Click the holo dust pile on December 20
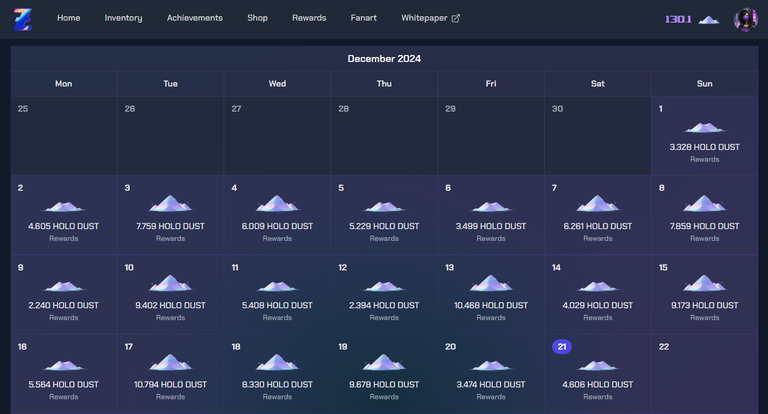This screenshot has height=414, width=768. pos(491,365)
